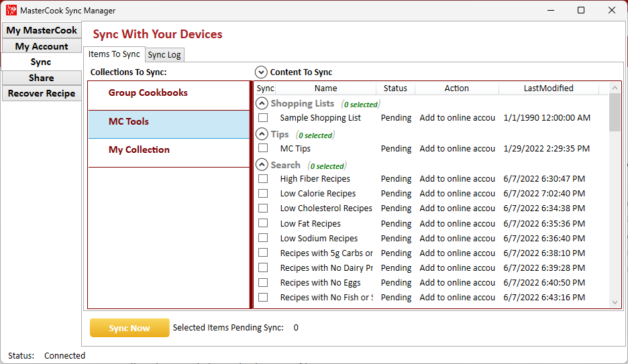
Task: Click the scrollbar up arrow
Action: pos(615,87)
